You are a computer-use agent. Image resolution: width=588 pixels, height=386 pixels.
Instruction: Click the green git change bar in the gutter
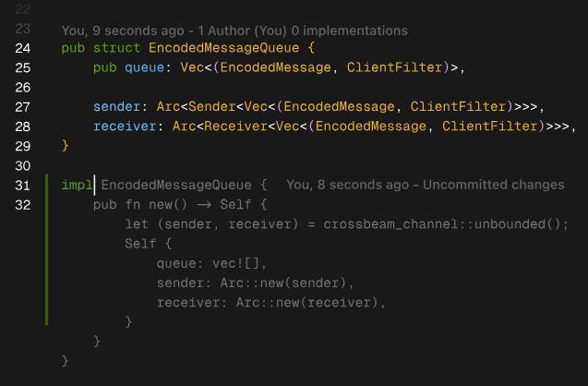point(46,249)
